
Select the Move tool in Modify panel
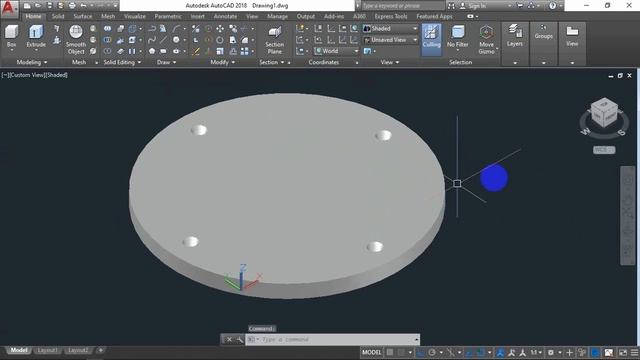tap(220, 29)
